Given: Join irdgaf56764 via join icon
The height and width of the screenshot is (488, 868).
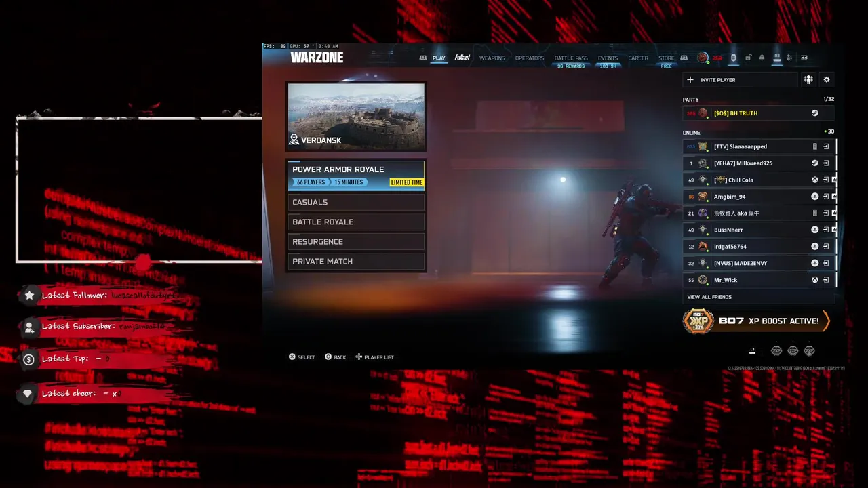Looking at the screenshot, I should [x=826, y=247].
